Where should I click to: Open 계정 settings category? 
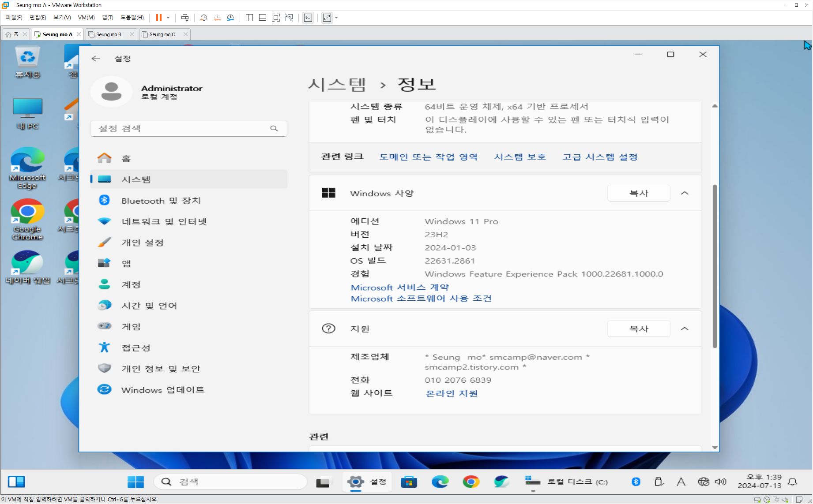189,285
